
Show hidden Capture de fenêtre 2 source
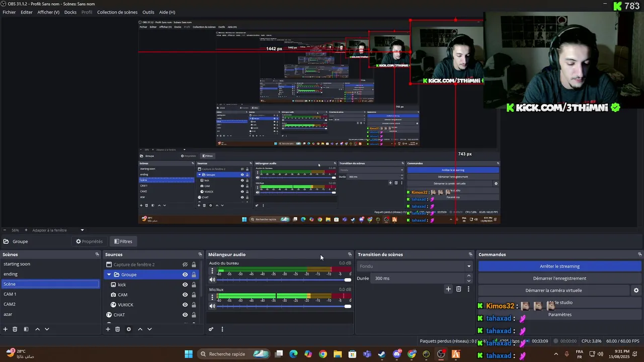(x=185, y=264)
